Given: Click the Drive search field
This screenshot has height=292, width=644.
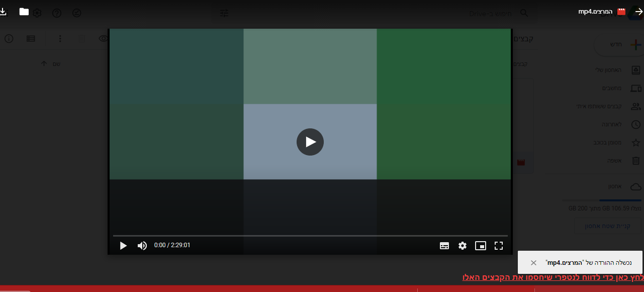Looking at the screenshot, I should [490, 13].
